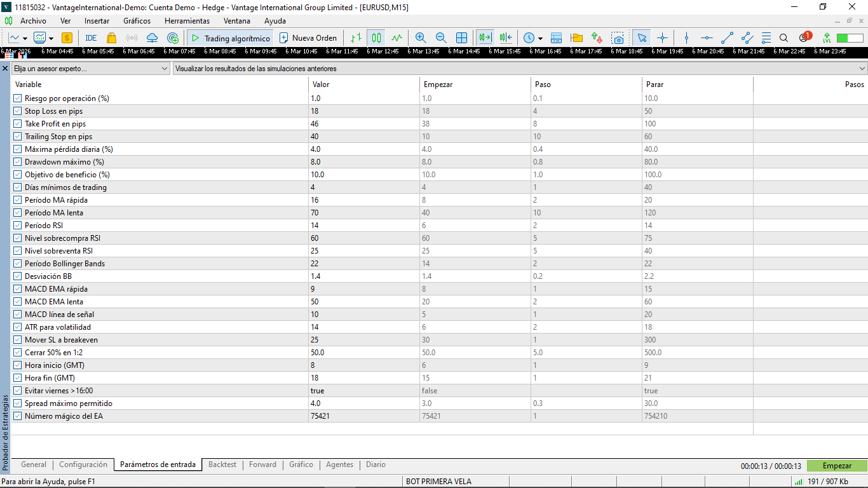The image size is (868, 488).
Task: Open the MetaEditor IDE
Action: pyautogui.click(x=91, y=38)
